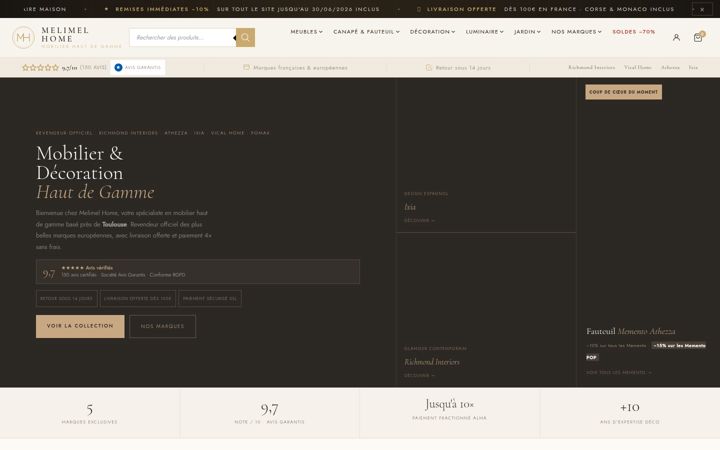Click the icon beside Marques françaises & européennes
The image size is (720, 450).
coord(246,68)
